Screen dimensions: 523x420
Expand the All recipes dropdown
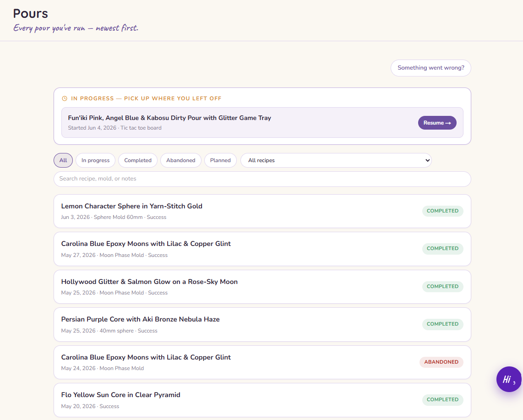coord(336,160)
